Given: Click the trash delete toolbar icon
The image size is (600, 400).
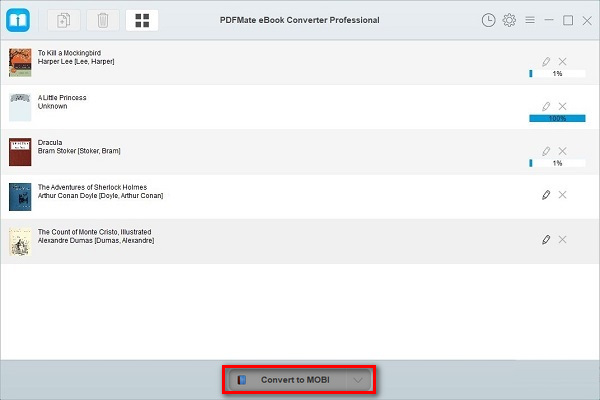Looking at the screenshot, I should pos(103,20).
